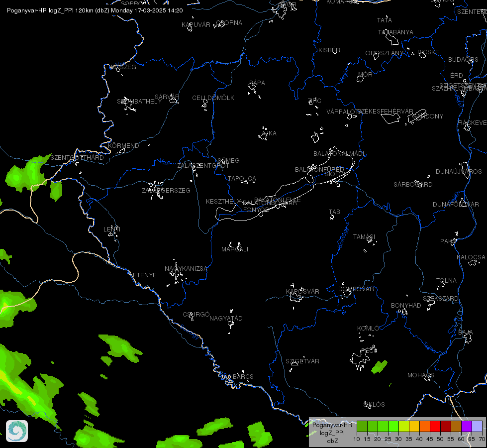Click the CELLDÖMÖLK town label

[x=213, y=98]
